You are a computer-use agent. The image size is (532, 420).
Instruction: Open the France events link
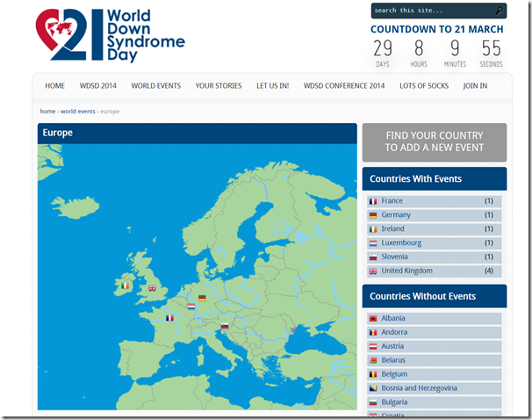pyautogui.click(x=392, y=201)
